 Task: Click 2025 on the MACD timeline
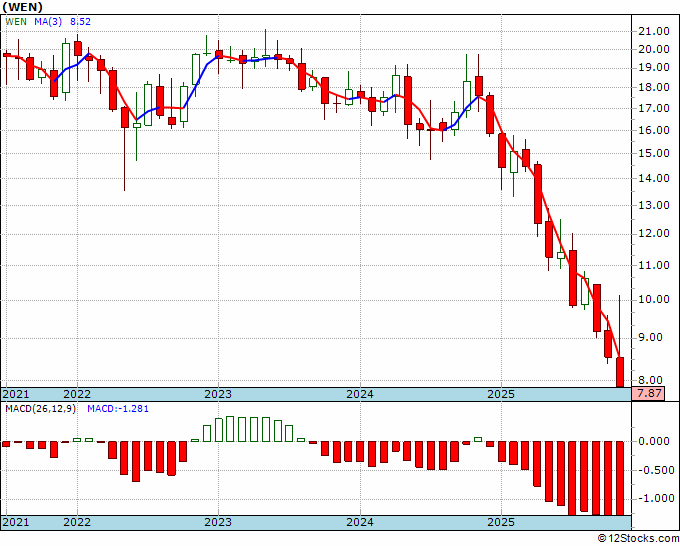coord(501,522)
